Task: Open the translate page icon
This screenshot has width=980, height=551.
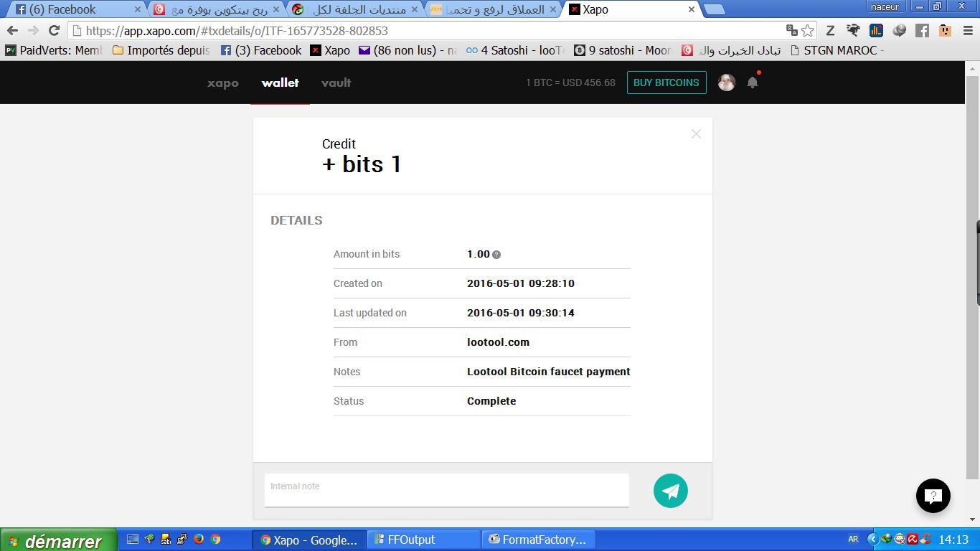Action: click(x=792, y=31)
